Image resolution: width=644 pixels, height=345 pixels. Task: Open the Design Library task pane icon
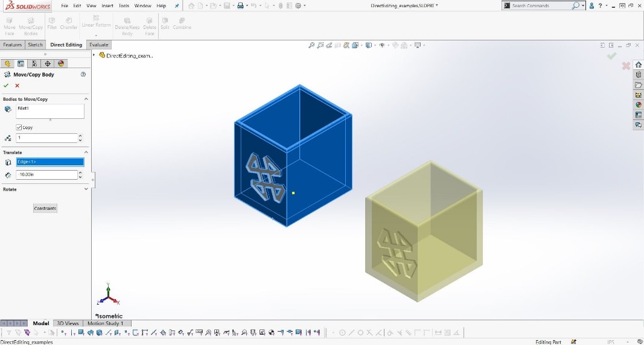pos(638,75)
